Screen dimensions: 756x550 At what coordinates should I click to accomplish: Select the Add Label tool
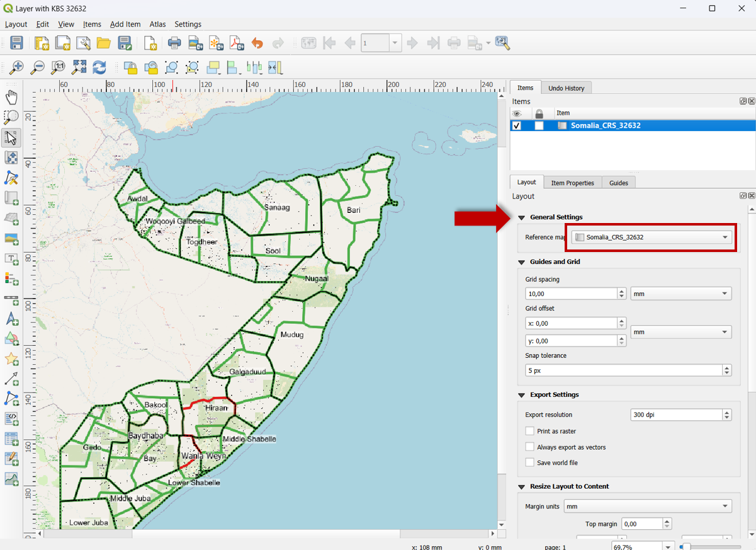(11, 258)
